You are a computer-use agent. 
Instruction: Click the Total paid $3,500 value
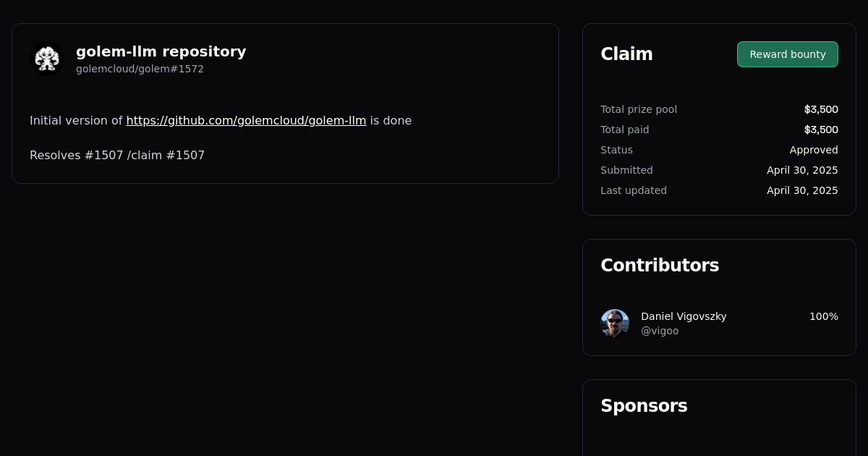821,130
